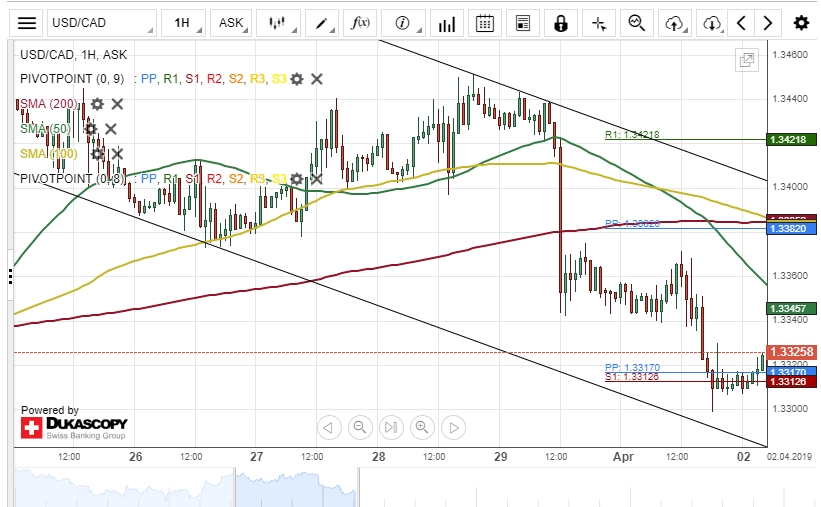
Task: Click the Dukascopy logo link
Action: [x=74, y=428]
